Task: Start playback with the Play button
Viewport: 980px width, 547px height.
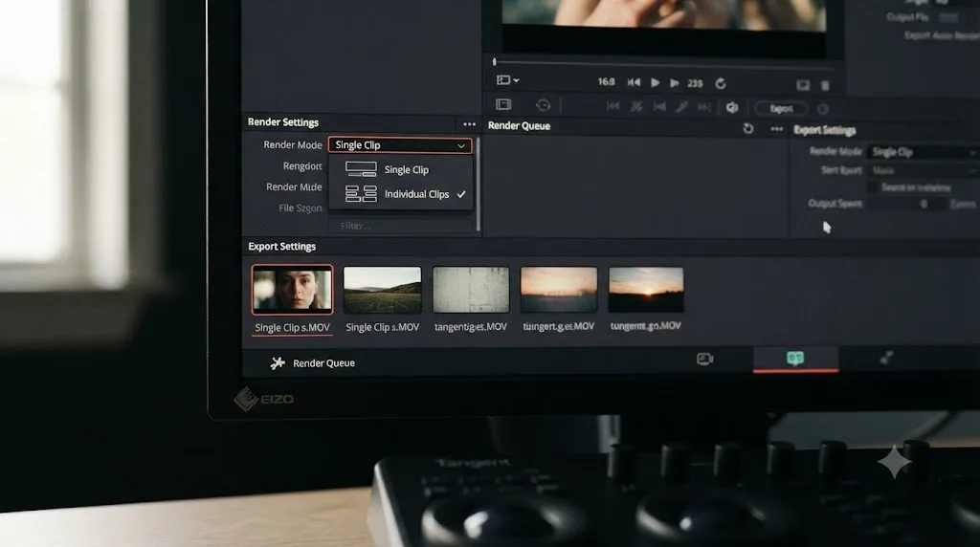Action: (655, 82)
